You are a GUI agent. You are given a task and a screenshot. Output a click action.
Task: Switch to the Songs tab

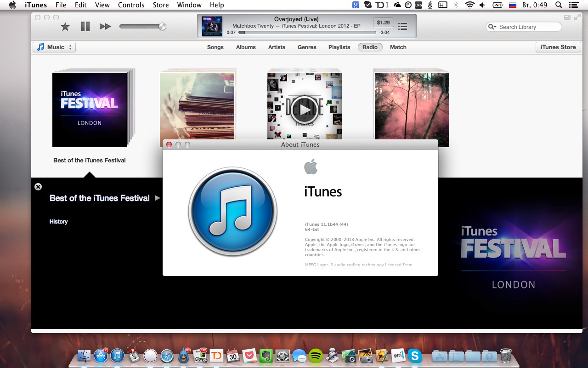[215, 47]
